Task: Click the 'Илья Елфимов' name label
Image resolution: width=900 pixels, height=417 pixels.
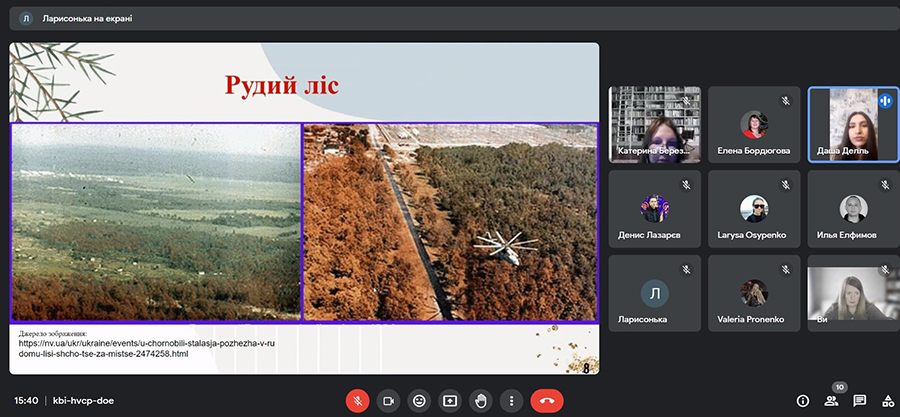Action: [x=847, y=235]
